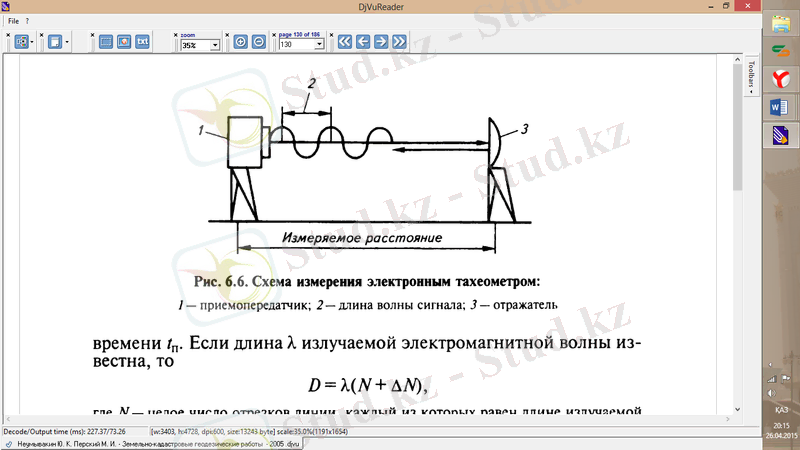Viewport: 800px width, 450px height.
Task: Close the zoom combo toolbar with its x
Action: (x=176, y=35)
